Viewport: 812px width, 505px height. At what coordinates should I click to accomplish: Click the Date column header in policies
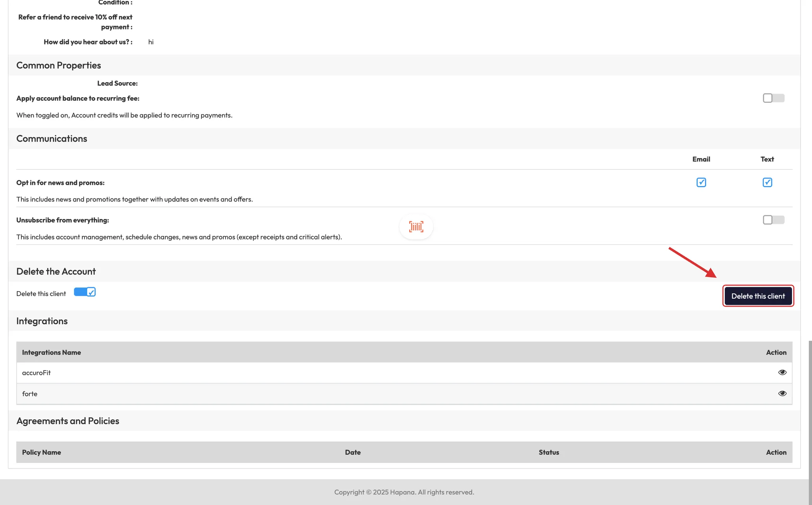pos(352,452)
